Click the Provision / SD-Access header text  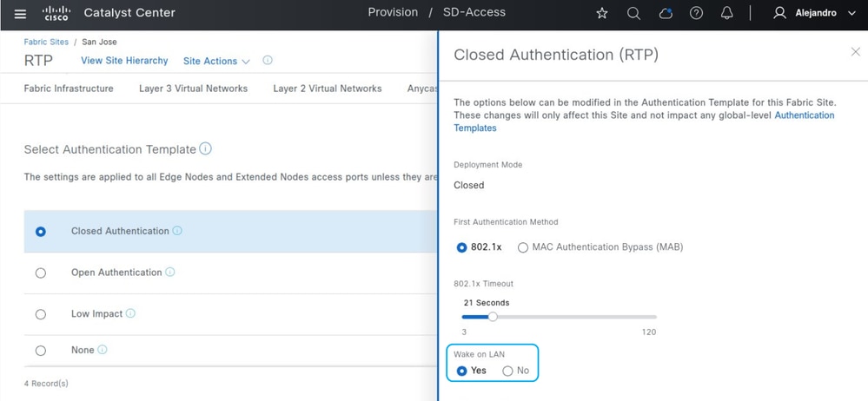pos(437,13)
